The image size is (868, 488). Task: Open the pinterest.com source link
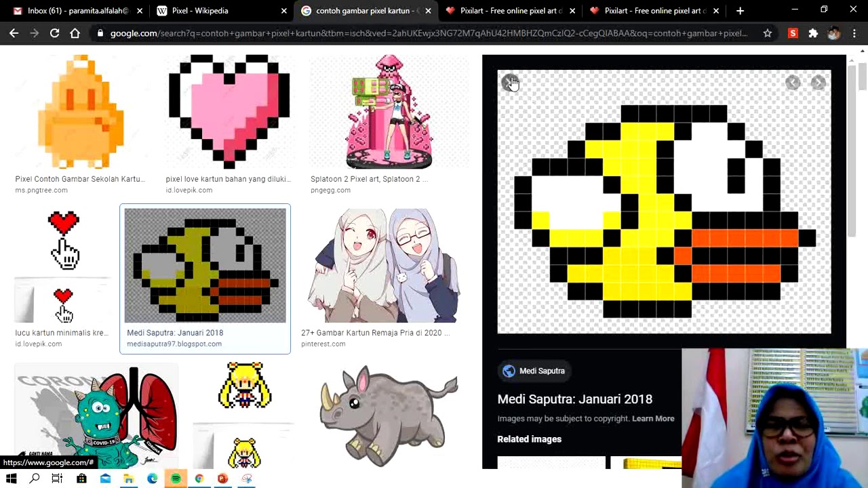(x=323, y=344)
